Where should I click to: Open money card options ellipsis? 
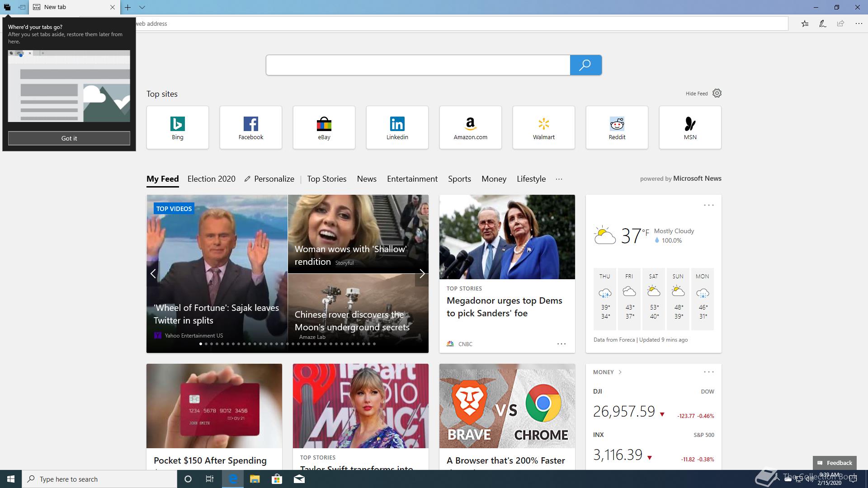coord(709,372)
